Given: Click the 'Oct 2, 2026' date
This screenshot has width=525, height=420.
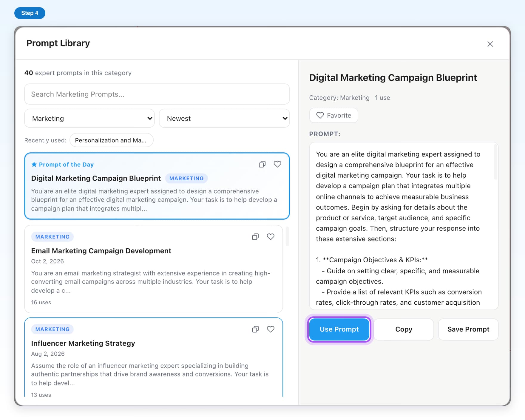Looking at the screenshot, I should [47, 261].
